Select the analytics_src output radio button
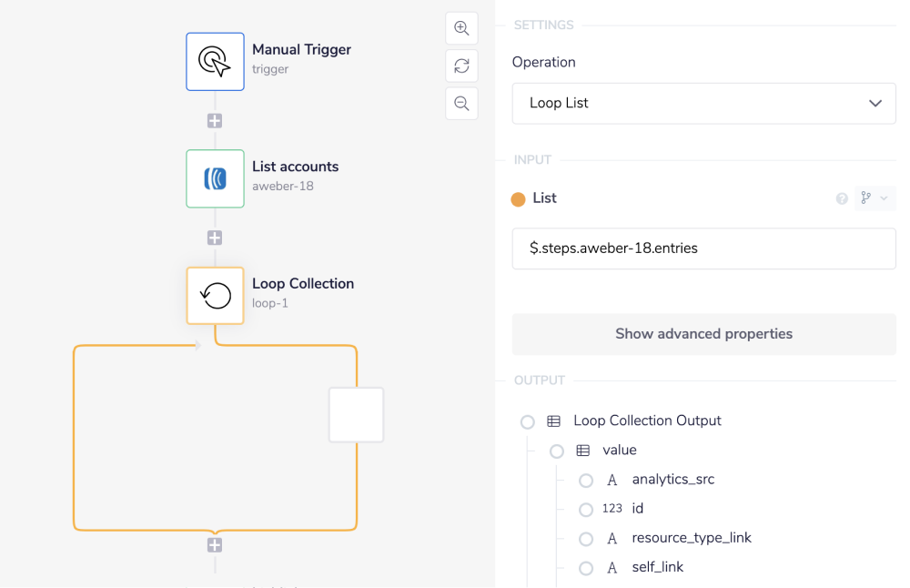 (586, 481)
